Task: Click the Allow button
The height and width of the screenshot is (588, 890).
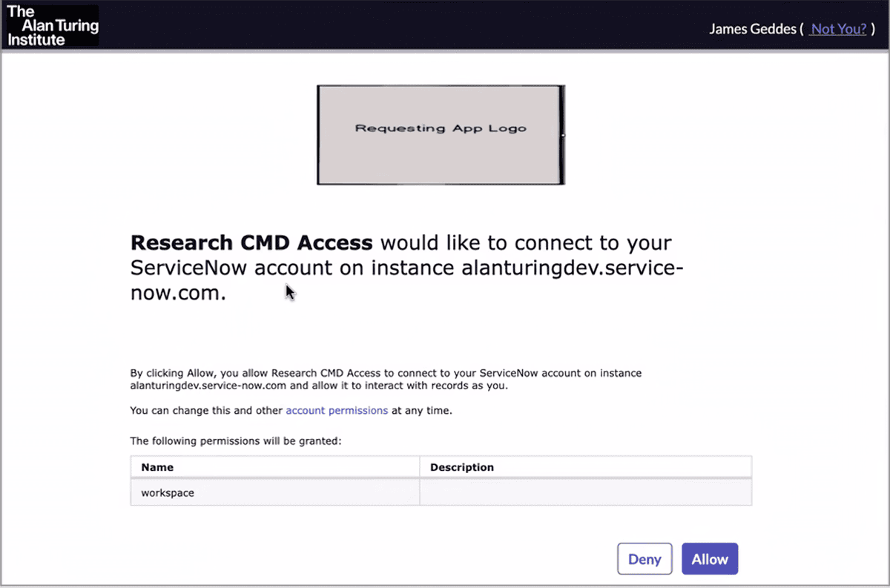Action: 710,559
